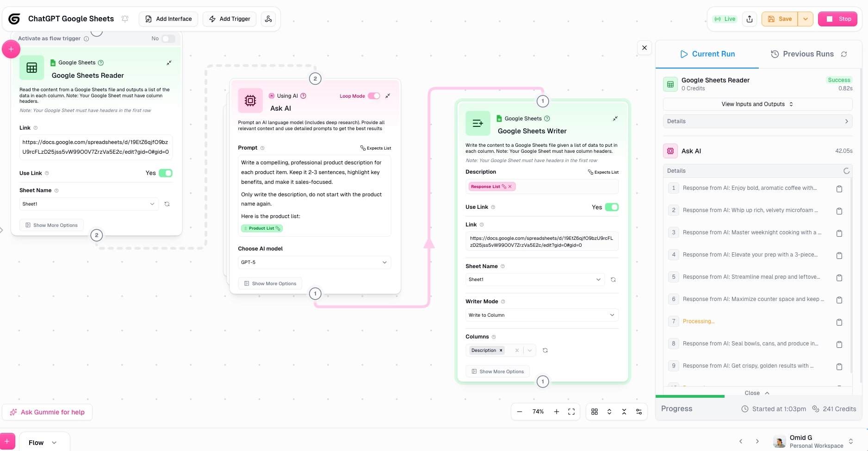The image size is (868, 451).
Task: Open Sheet Name dropdown in Reader node
Action: click(88, 204)
